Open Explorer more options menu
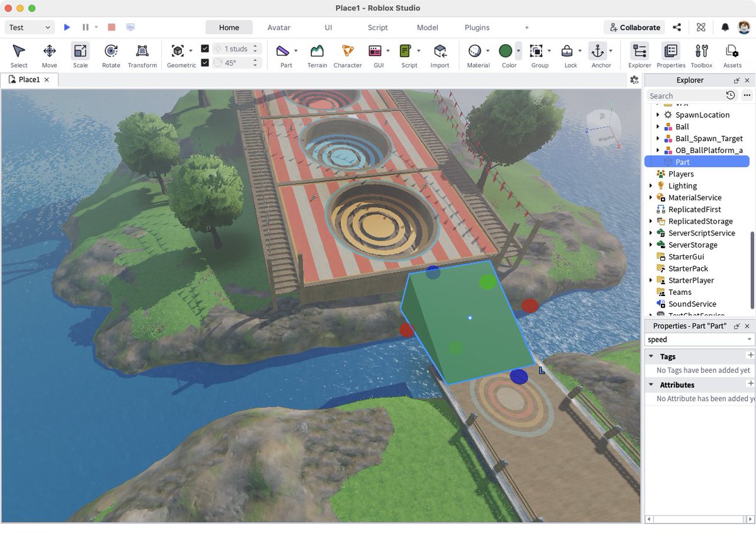 pyautogui.click(x=747, y=96)
